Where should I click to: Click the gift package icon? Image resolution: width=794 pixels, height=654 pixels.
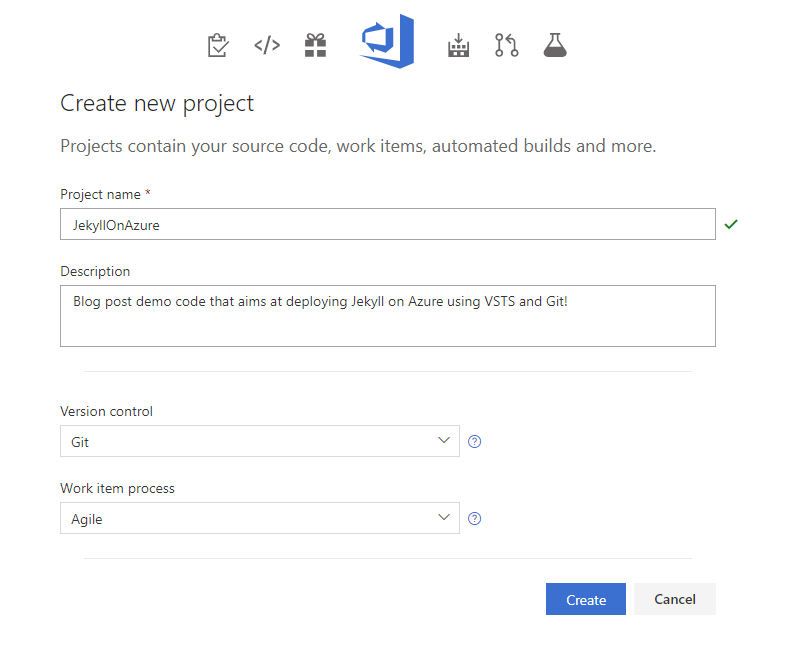tap(315, 45)
